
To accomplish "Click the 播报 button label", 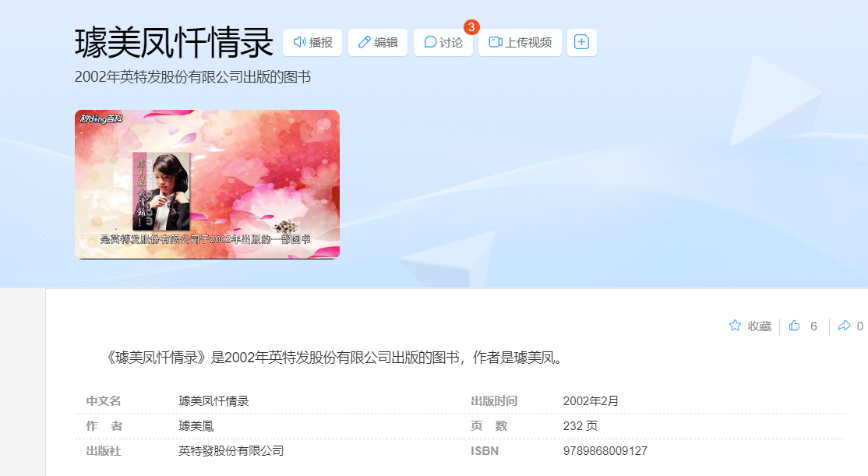I will tap(320, 43).
